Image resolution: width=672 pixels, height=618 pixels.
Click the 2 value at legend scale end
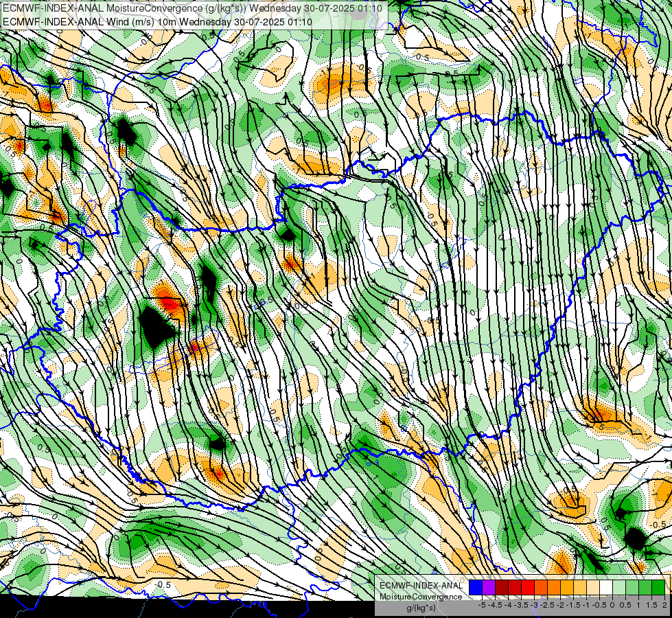664,605
